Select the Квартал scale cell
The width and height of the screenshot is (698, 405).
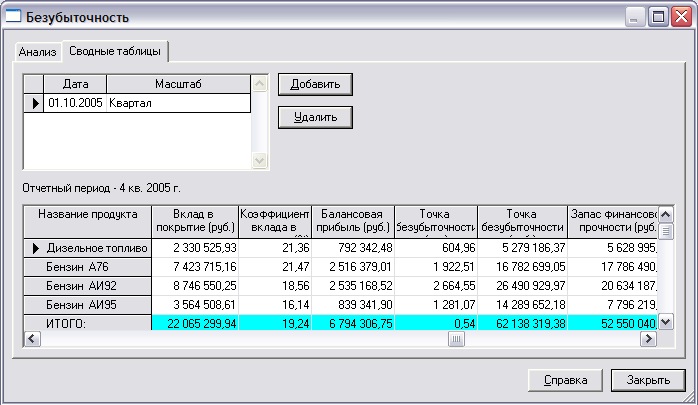(x=179, y=103)
